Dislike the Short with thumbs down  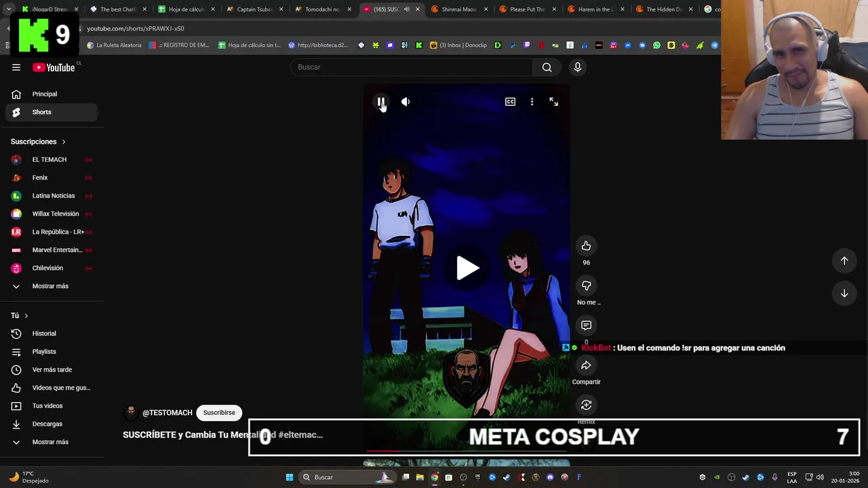pyautogui.click(x=586, y=286)
